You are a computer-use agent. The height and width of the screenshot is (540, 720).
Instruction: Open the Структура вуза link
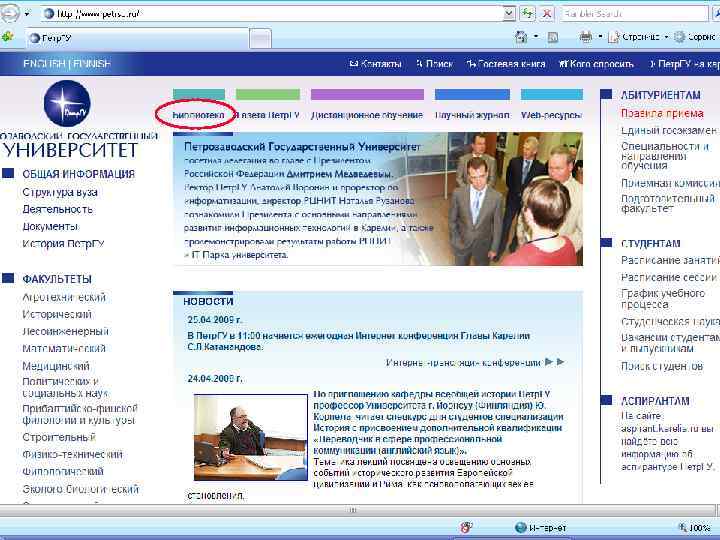[x=60, y=192]
